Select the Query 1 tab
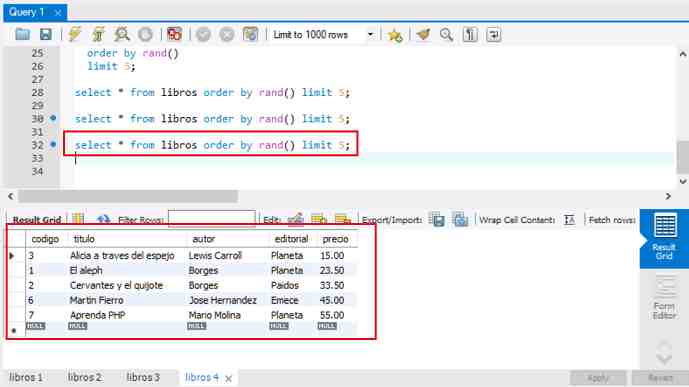The height and width of the screenshot is (387, 689). click(27, 12)
